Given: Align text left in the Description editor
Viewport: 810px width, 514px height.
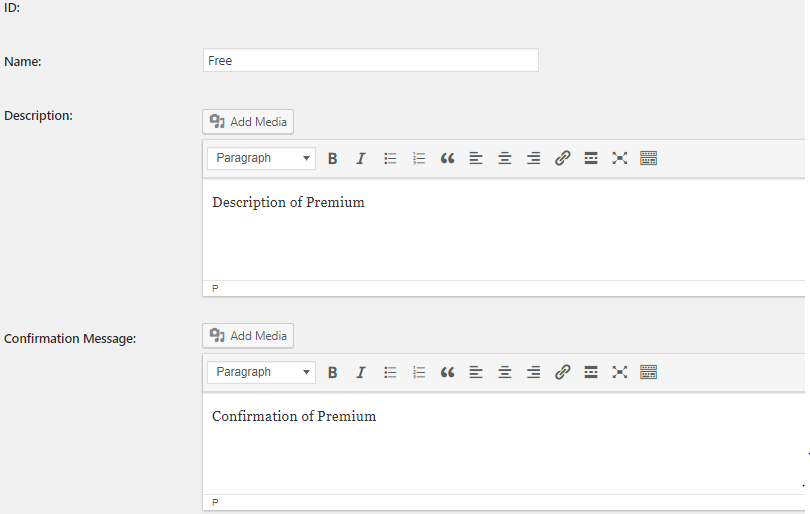Looking at the screenshot, I should point(476,158).
